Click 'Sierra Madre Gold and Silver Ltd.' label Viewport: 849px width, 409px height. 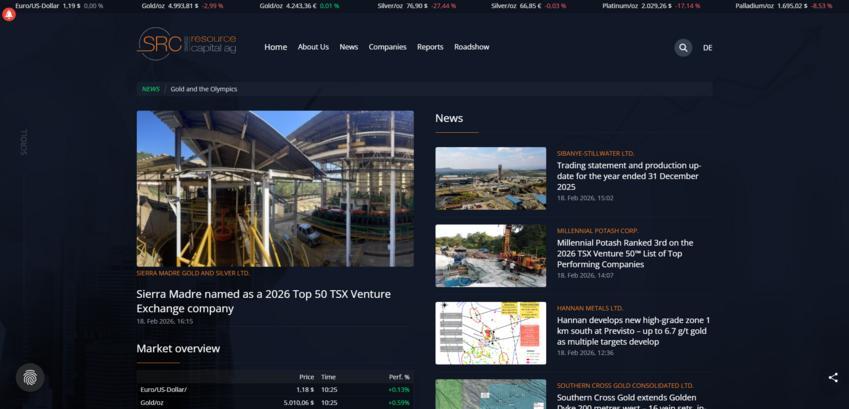(193, 274)
